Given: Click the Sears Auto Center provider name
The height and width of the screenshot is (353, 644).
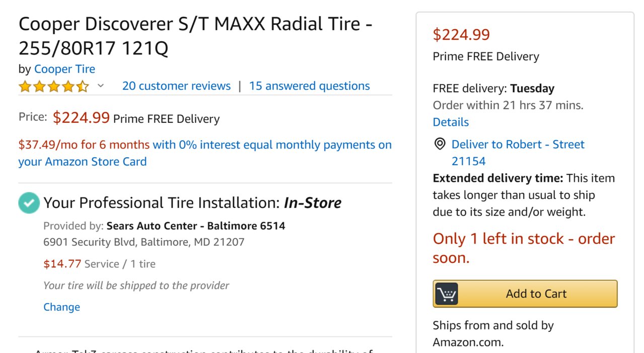Looking at the screenshot, I should [x=196, y=226].
